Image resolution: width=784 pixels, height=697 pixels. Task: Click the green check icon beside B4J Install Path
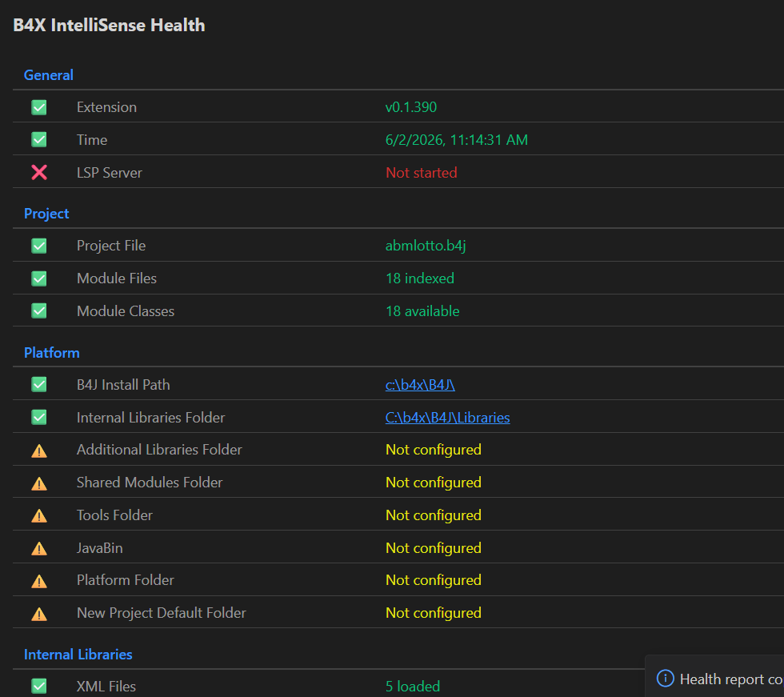[x=39, y=384]
